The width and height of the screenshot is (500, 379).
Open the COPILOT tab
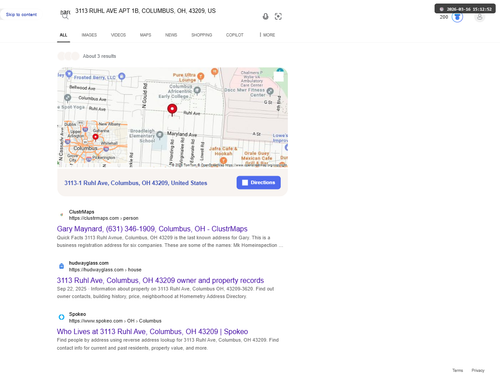tap(235, 35)
